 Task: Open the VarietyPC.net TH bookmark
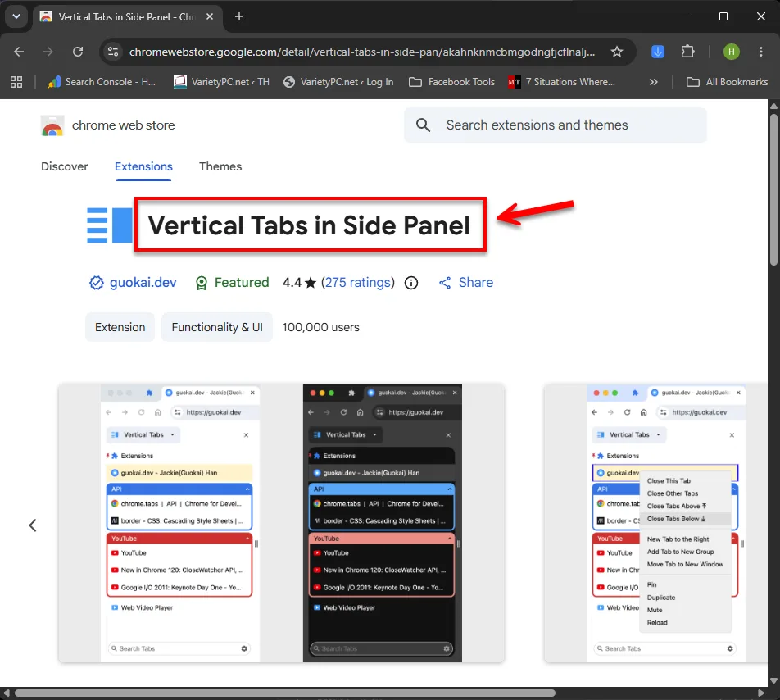221,82
